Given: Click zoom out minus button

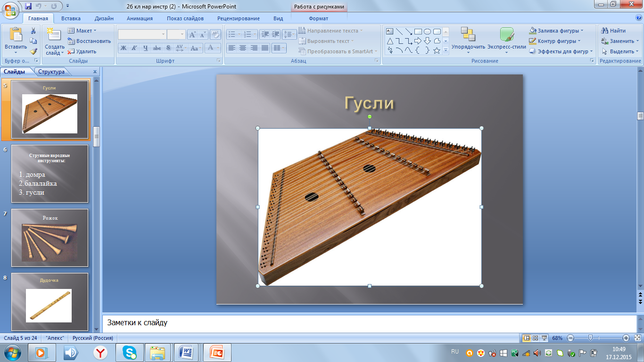Looking at the screenshot, I should pyautogui.click(x=570, y=338).
